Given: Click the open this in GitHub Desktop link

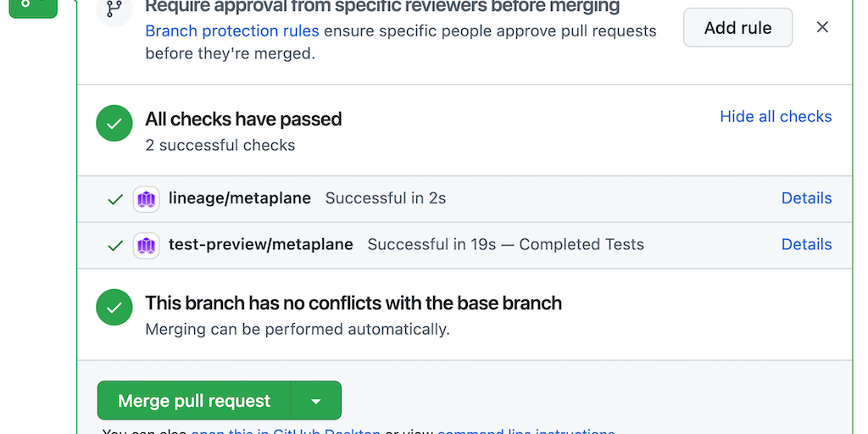Looking at the screenshot, I should point(286,431).
